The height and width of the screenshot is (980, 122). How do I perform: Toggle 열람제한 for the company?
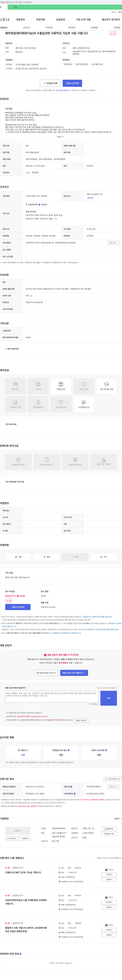pyautogui.click(x=24, y=838)
